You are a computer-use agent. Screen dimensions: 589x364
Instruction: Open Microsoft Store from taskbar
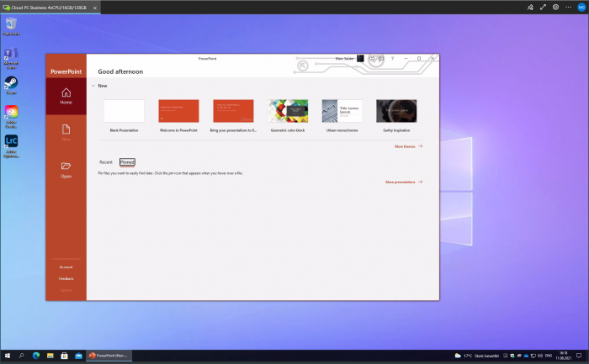coord(64,356)
